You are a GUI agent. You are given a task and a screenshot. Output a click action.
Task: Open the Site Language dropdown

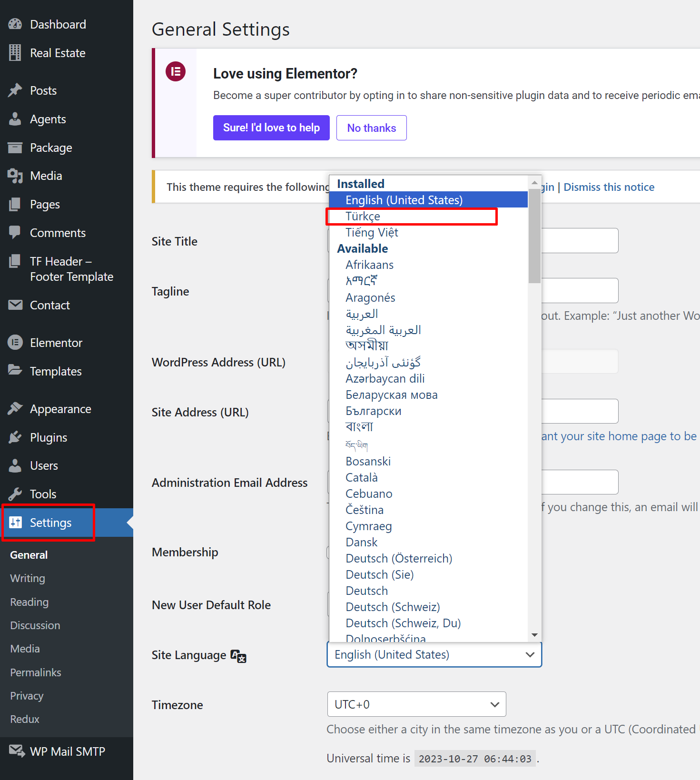[434, 655]
